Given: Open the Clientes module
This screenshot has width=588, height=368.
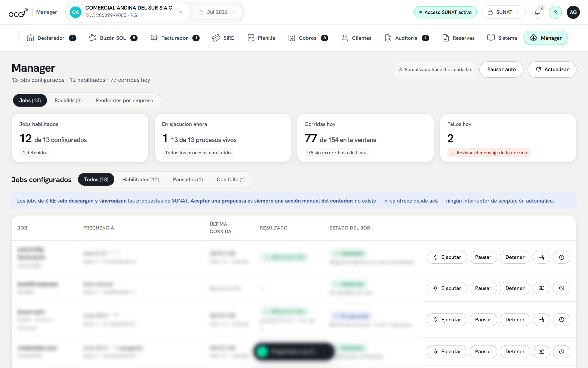Looking at the screenshot, I should coord(356,38).
